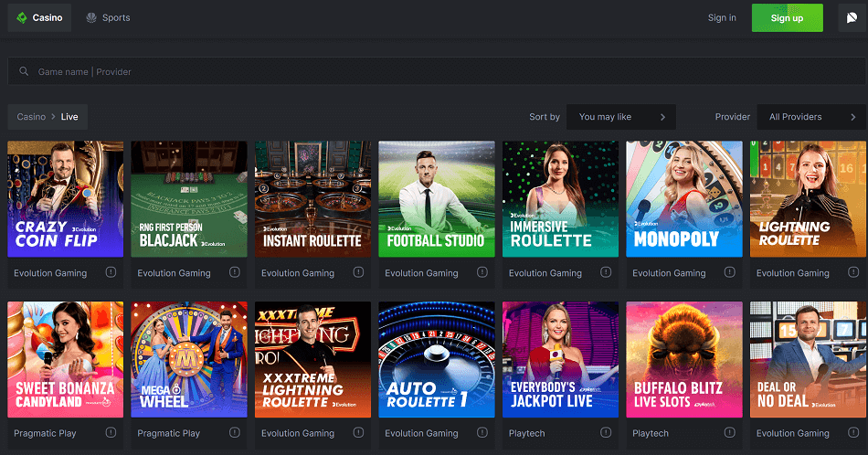Click the info icon for Auto Roulette 1

(x=482, y=432)
